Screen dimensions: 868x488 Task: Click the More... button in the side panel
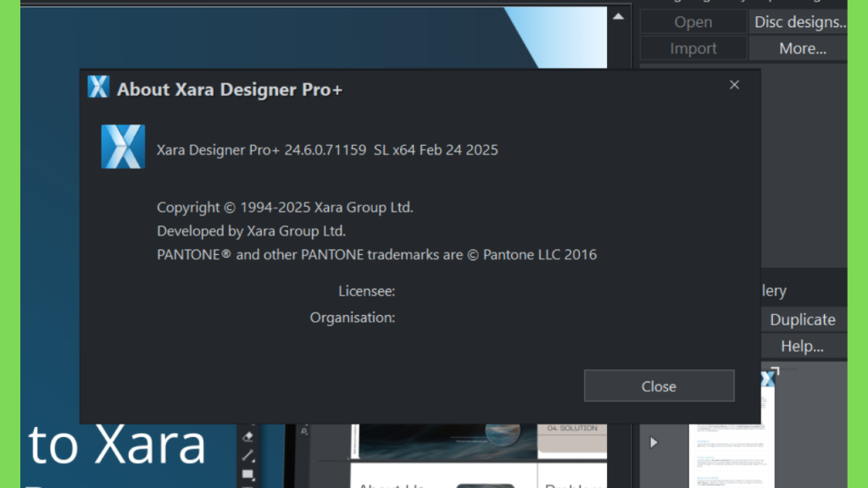coord(798,48)
